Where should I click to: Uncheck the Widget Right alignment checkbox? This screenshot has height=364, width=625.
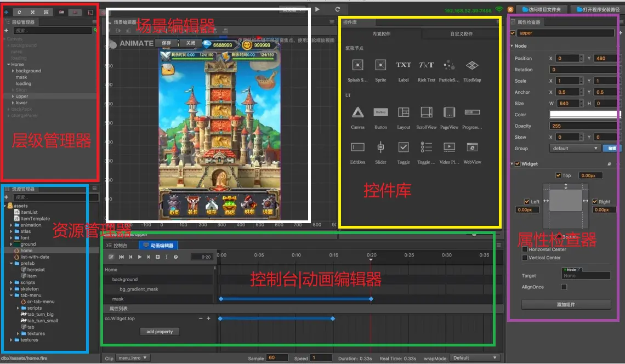(595, 202)
